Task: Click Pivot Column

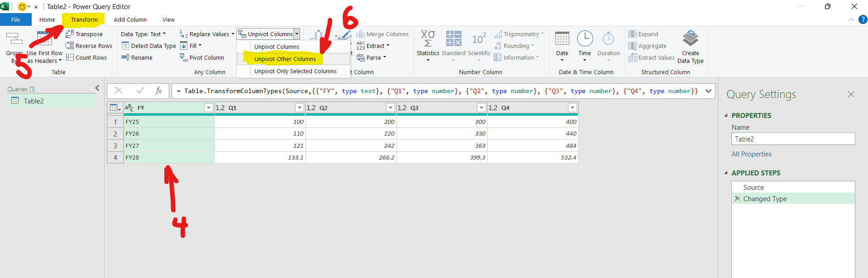Action: pos(202,57)
